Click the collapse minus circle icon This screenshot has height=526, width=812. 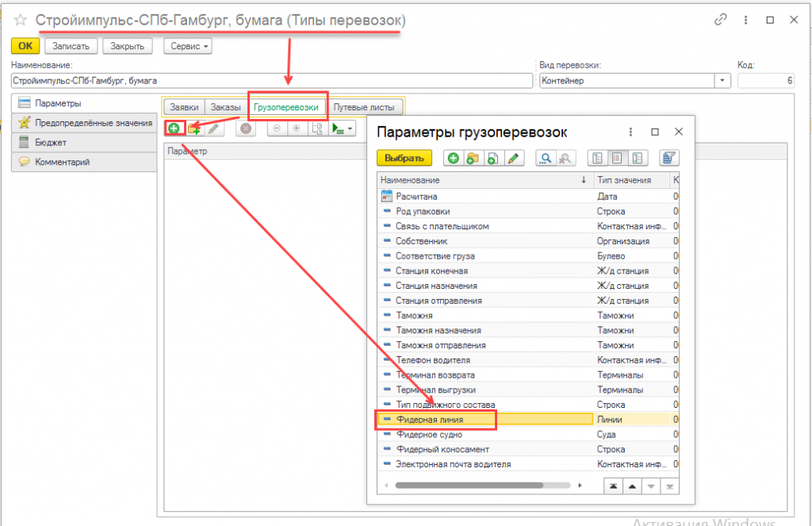pyautogui.click(x=277, y=128)
